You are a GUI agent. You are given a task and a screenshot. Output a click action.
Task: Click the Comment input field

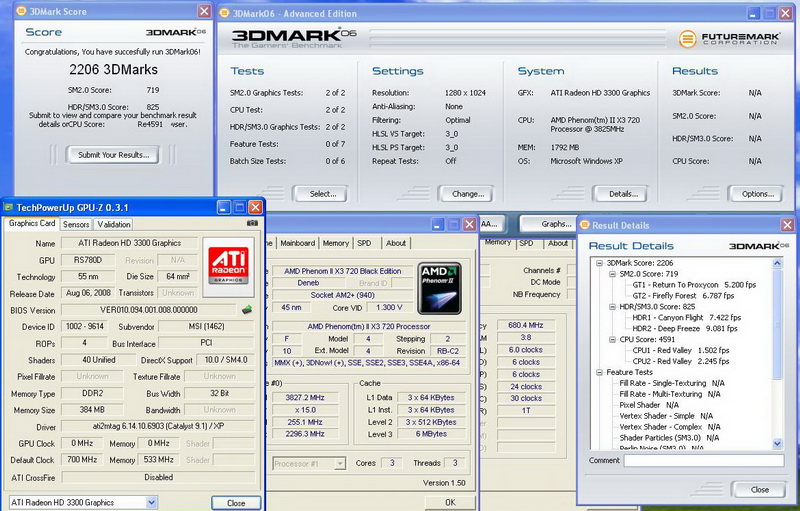click(704, 461)
